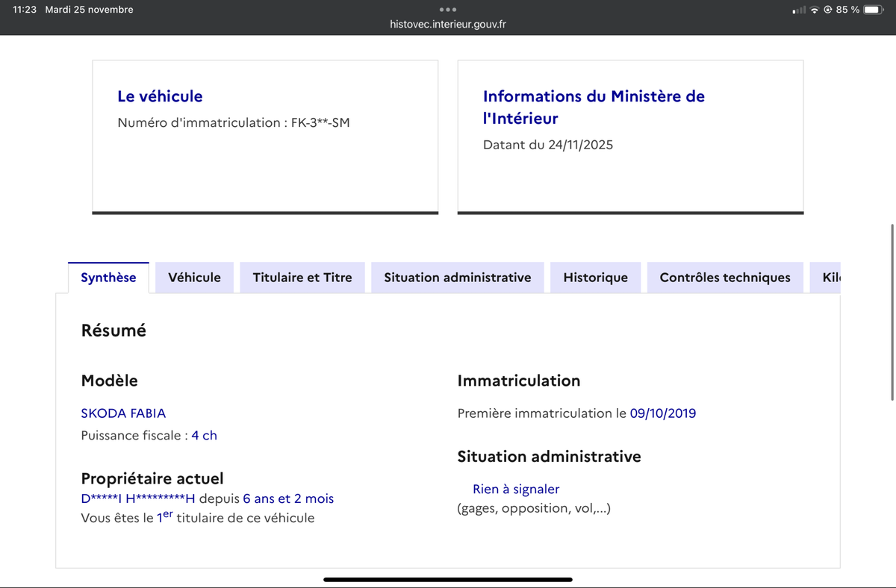896x588 pixels.
Task: Click the Rien à signaler status text
Action: point(516,490)
